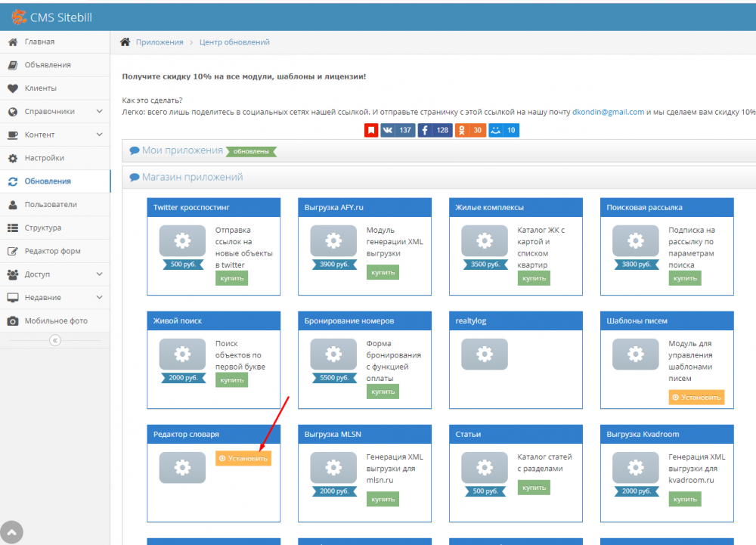Share via the Facebook button
The width and height of the screenshot is (756, 545).
point(434,130)
